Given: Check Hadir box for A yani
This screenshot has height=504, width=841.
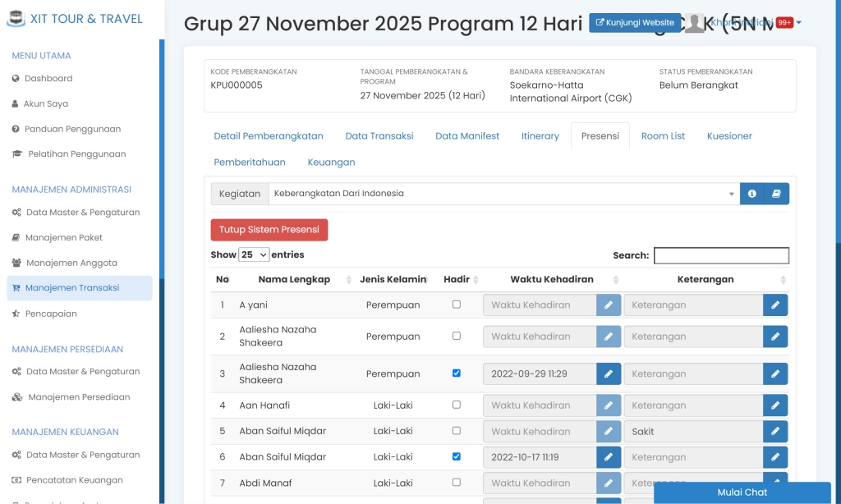Looking at the screenshot, I should point(457,305).
